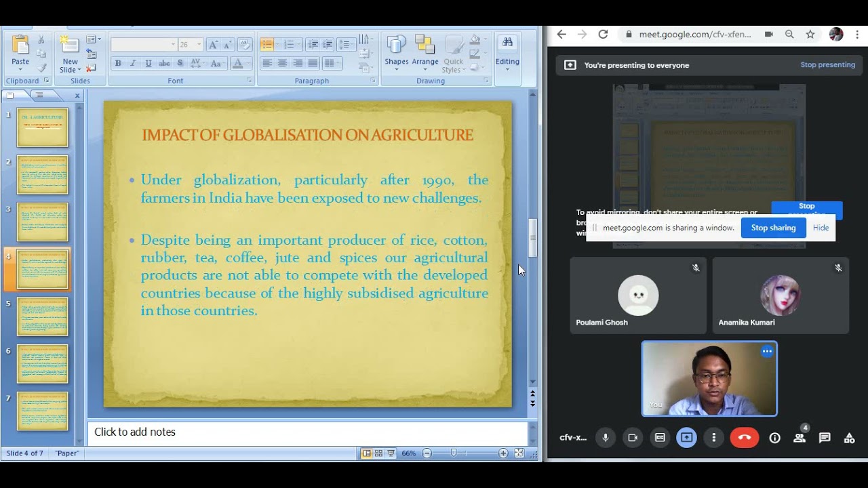Screen dimensions: 868x488
Task: Toggle justify text alignment
Action: [x=313, y=63]
